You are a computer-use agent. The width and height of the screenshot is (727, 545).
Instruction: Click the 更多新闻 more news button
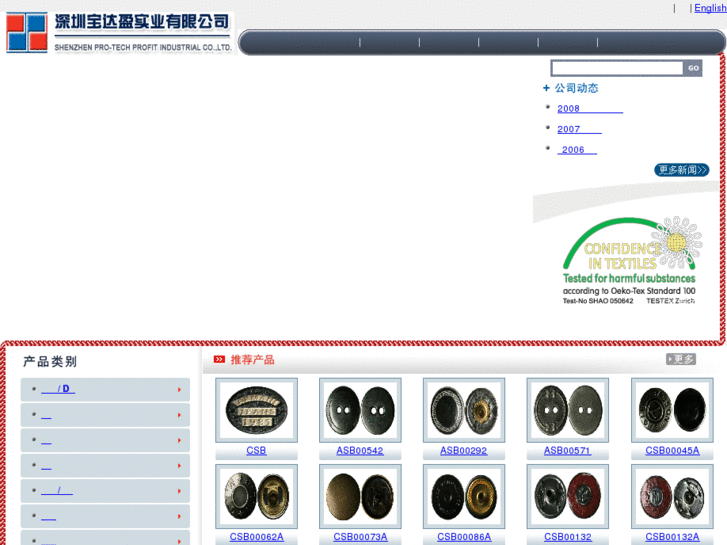click(x=682, y=170)
